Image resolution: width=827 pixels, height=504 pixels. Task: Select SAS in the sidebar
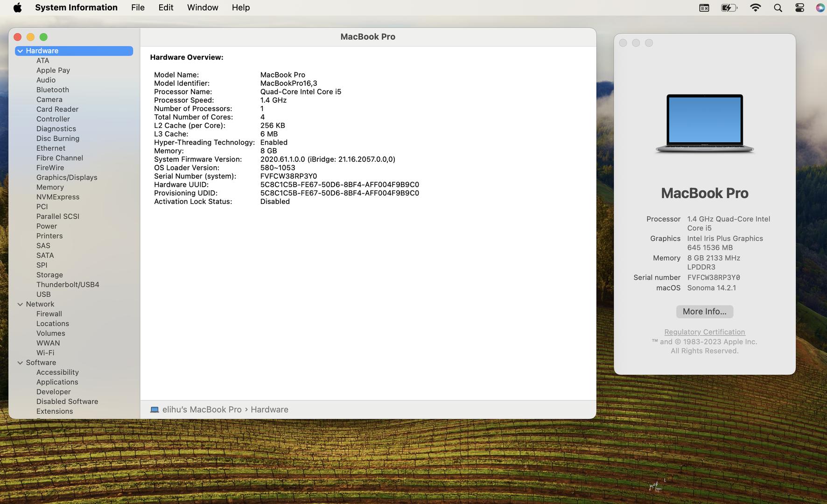[x=43, y=246]
